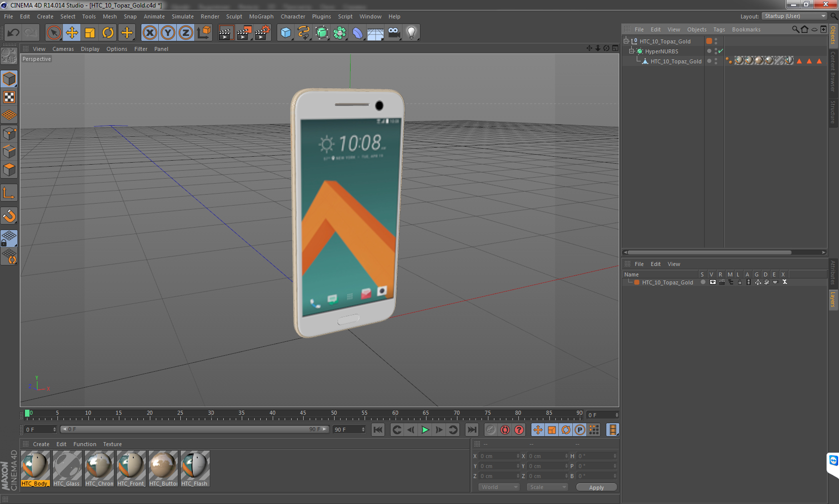This screenshot has height=504, width=839.
Task: Activate the Rotate tool
Action: [x=108, y=33]
